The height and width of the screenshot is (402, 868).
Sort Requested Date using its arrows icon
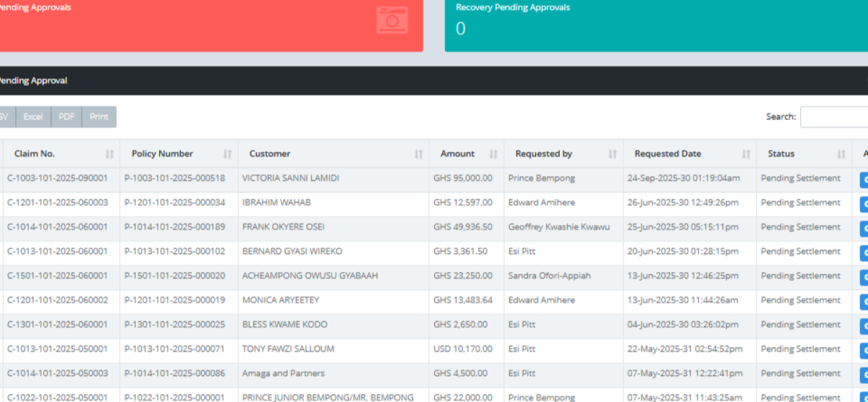[746, 154]
